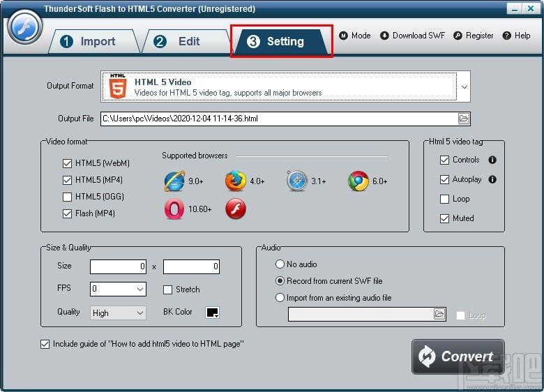Click the audio file path field
Viewport: 544px width, 392px height.
tap(361, 315)
